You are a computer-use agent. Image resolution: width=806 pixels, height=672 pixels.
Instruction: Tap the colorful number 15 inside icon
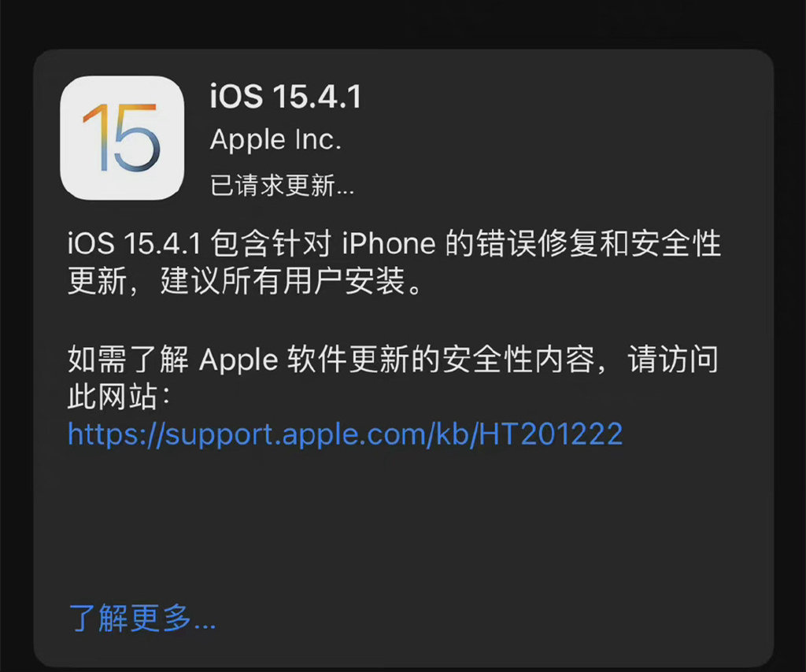(x=121, y=138)
